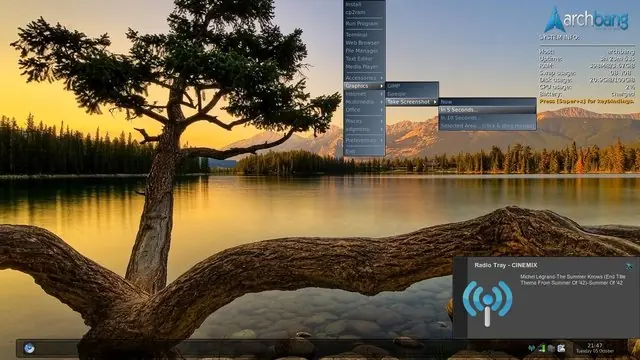Expand the Accessories submenu
This screenshot has width=640, height=360.
pyautogui.click(x=364, y=78)
